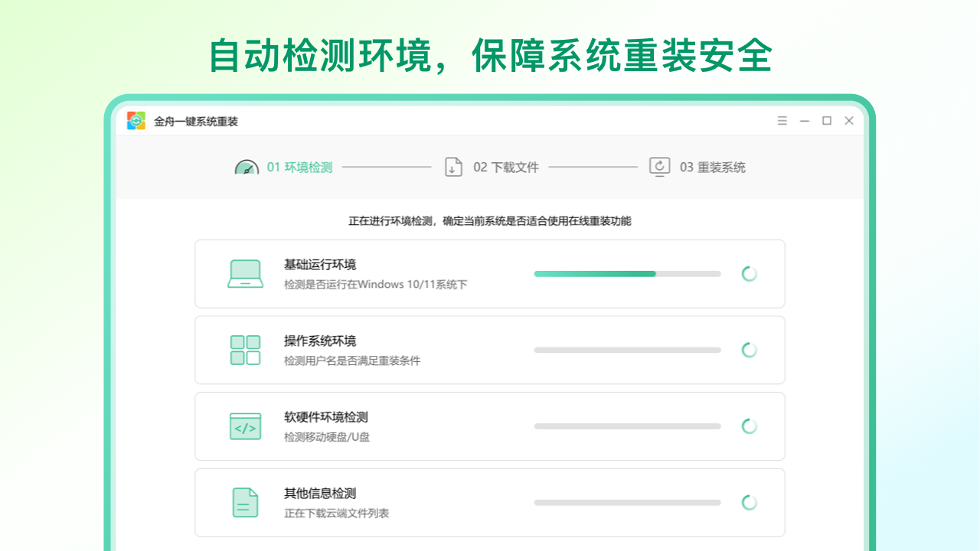
Task: Click the spinner beside 软硬件环境检测
Action: 749,426
